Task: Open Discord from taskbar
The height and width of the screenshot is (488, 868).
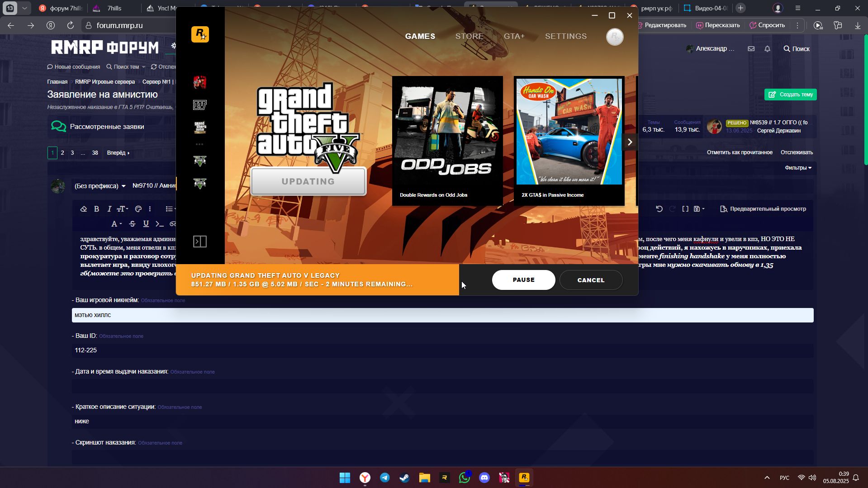Action: pyautogui.click(x=484, y=478)
